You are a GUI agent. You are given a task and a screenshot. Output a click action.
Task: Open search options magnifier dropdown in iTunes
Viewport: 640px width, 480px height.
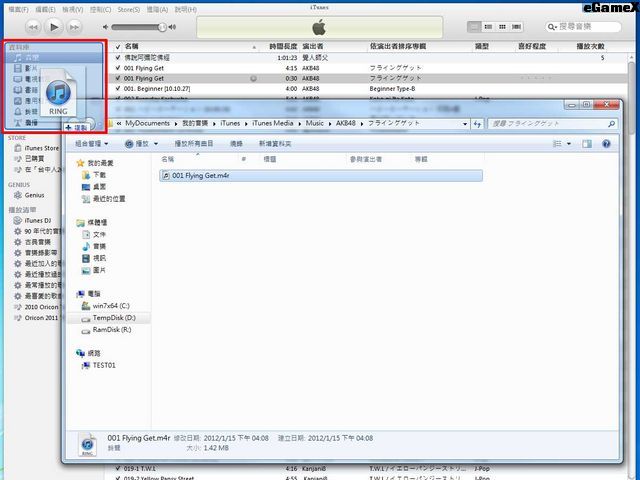click(x=552, y=27)
